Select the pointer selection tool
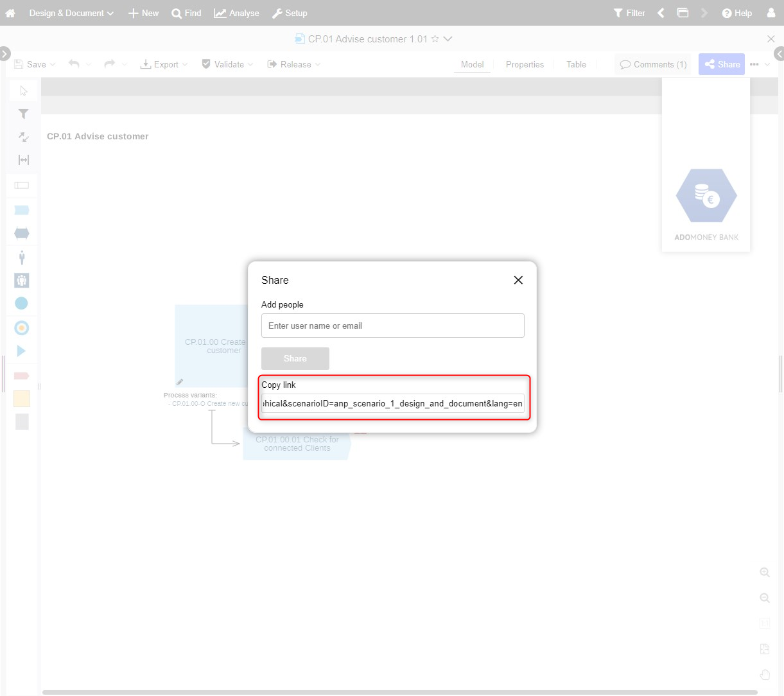This screenshot has height=696, width=784. [x=24, y=91]
